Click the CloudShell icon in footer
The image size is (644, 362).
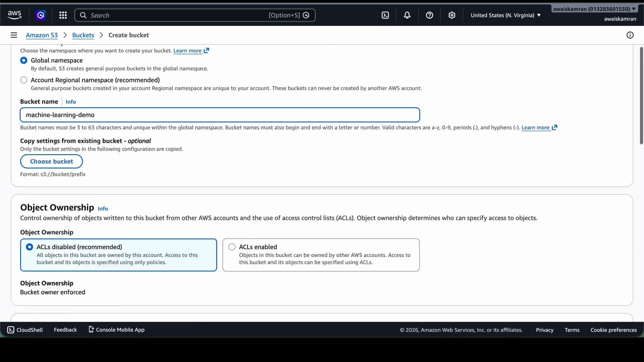pyautogui.click(x=11, y=330)
